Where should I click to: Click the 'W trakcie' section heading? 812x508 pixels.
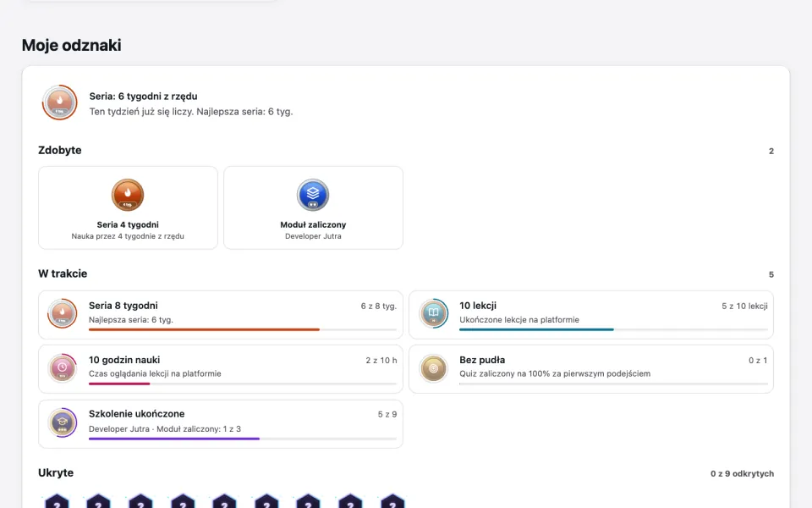[x=63, y=273]
